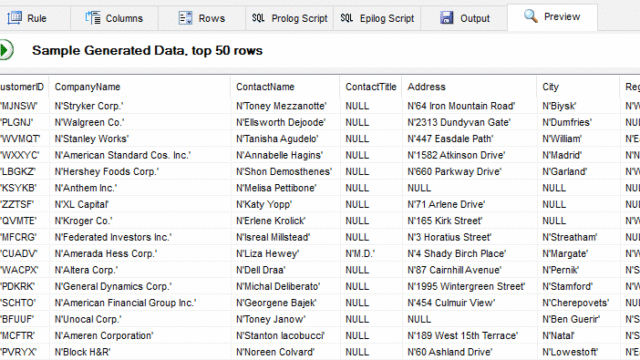The height and width of the screenshot is (360, 640).
Task: Select address N'1995 Wintergreen Street'
Action: point(469,287)
